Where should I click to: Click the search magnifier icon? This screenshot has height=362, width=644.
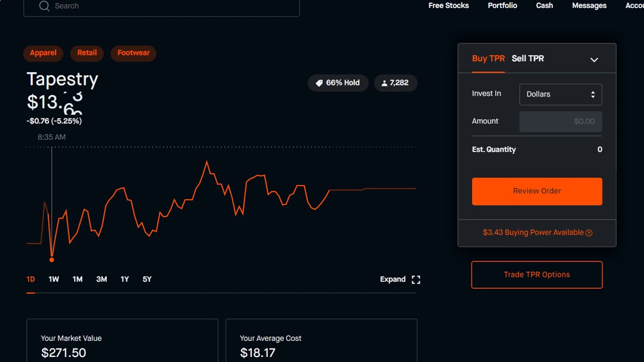click(x=44, y=6)
